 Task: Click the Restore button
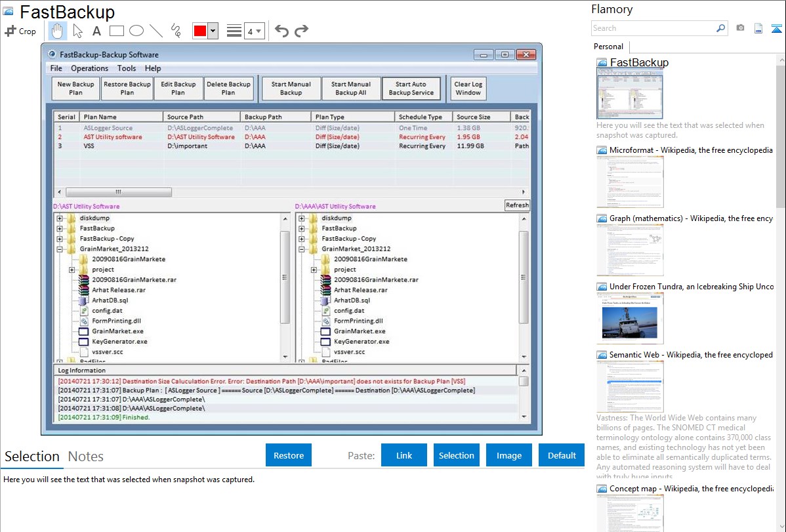pos(289,455)
